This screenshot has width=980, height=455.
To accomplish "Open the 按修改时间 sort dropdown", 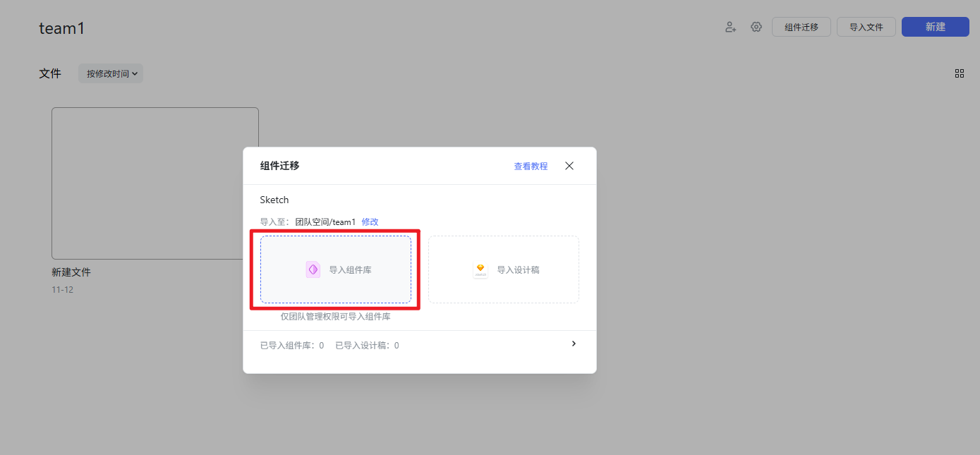I will click(x=110, y=73).
